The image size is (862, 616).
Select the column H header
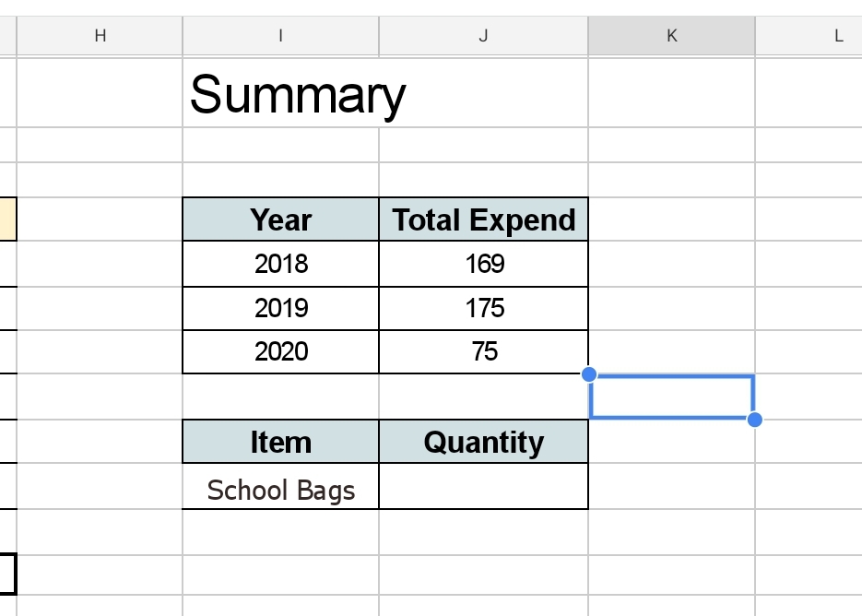[100, 36]
